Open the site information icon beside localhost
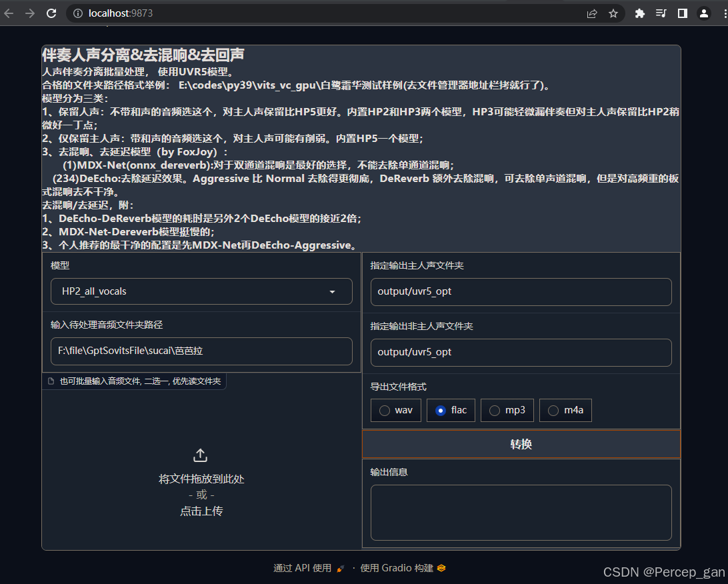Image resolution: width=728 pixels, height=584 pixels. (78, 13)
